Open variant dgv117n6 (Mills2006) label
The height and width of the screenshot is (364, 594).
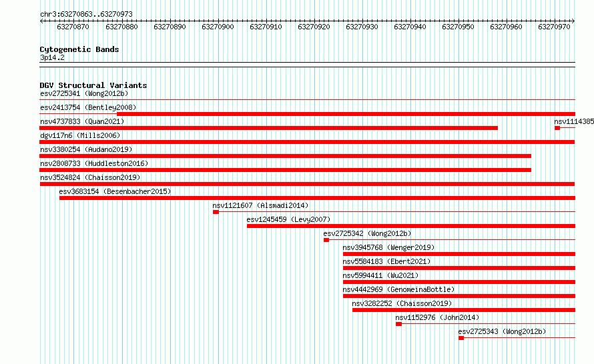tap(80, 135)
